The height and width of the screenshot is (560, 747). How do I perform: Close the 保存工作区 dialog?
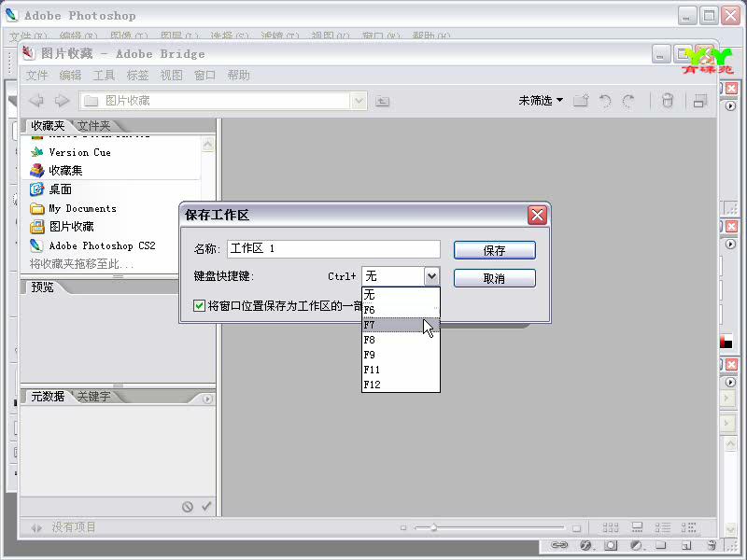(x=537, y=216)
